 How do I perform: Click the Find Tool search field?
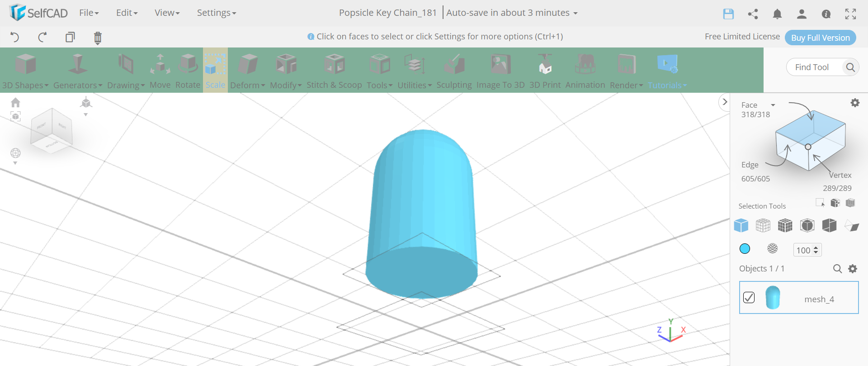[x=815, y=67]
